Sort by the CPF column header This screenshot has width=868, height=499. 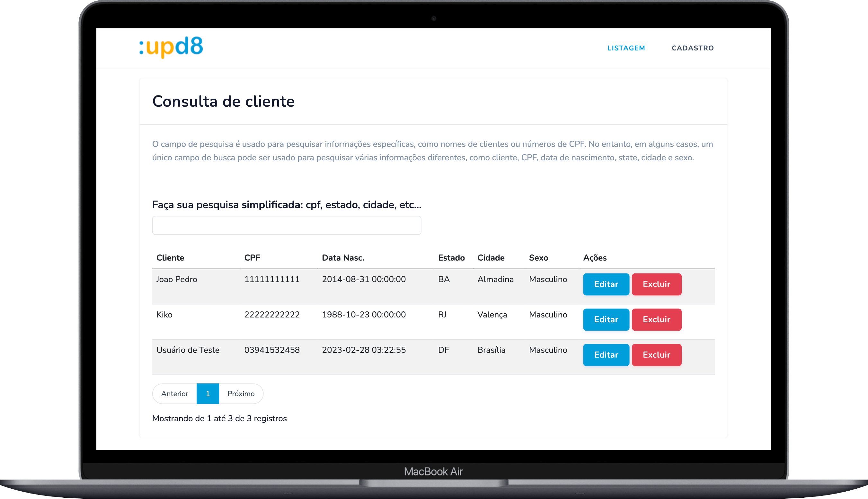click(x=252, y=258)
